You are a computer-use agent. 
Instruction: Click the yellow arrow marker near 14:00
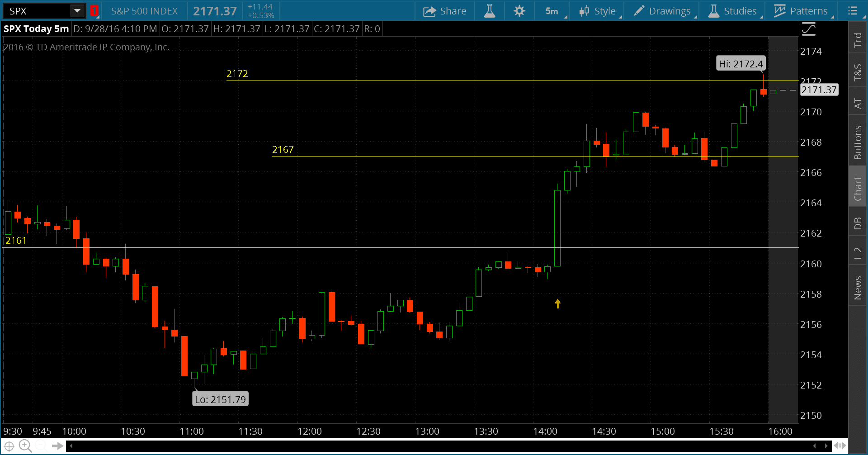(x=558, y=303)
